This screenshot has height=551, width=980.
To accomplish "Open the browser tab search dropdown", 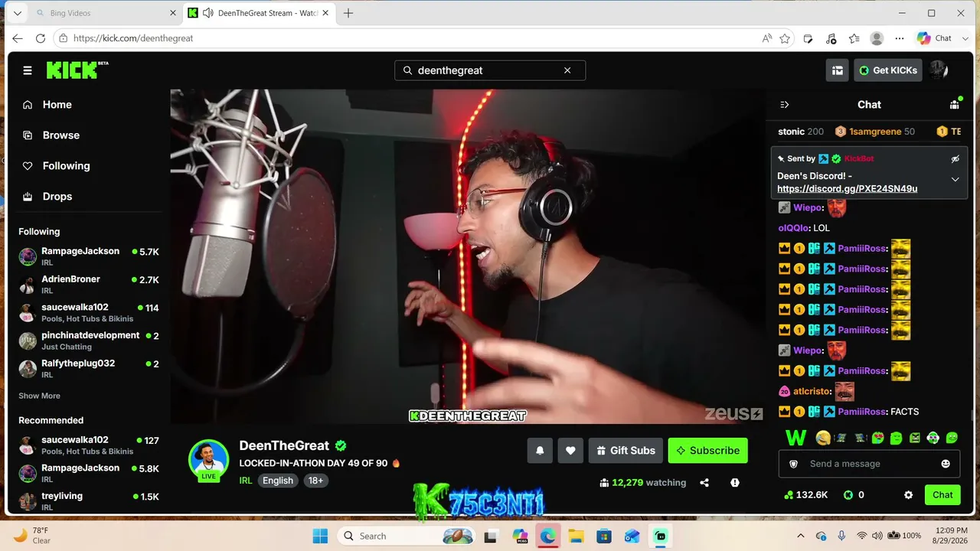I will click(17, 13).
